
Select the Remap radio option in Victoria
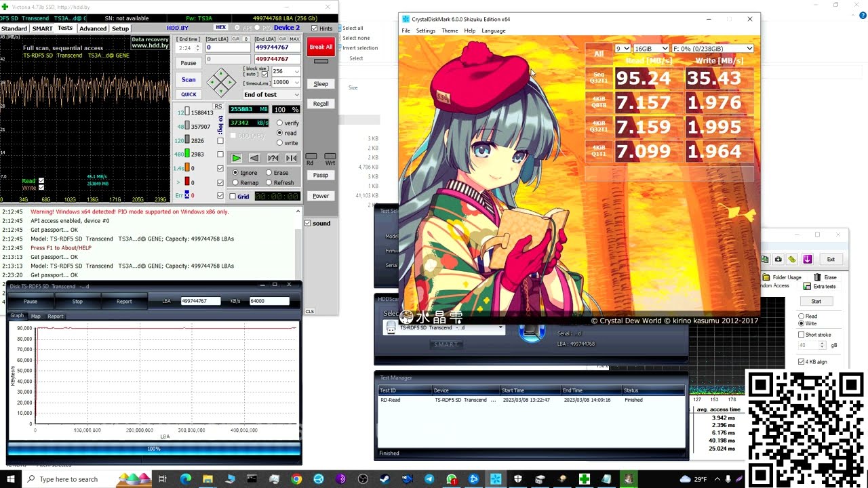(x=235, y=182)
